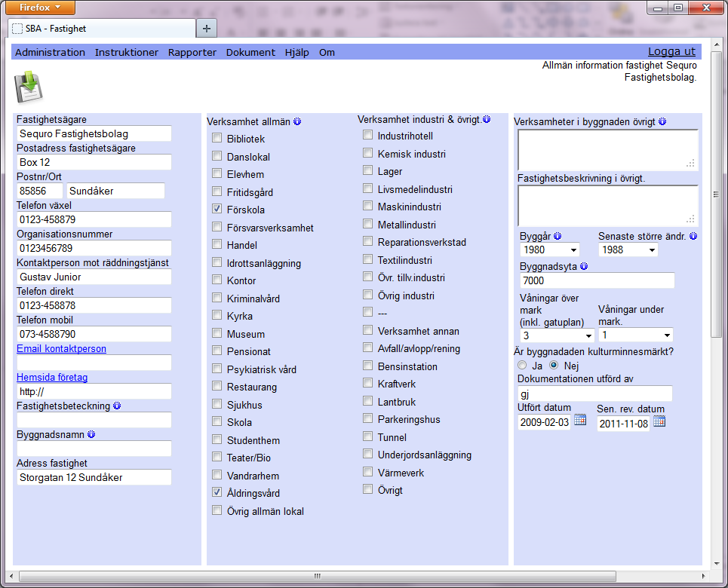Click the Email kontaktperson link
This screenshot has width=728, height=588.
pyautogui.click(x=61, y=348)
